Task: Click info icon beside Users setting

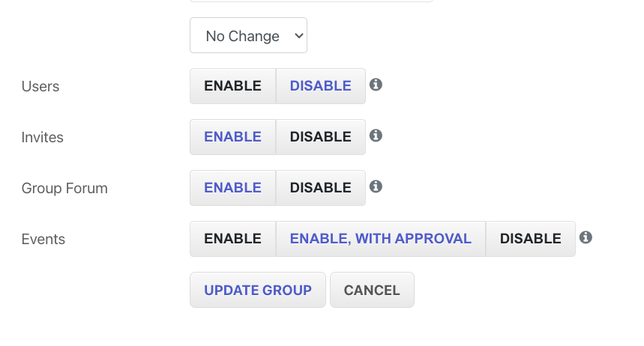Action: pyautogui.click(x=376, y=85)
